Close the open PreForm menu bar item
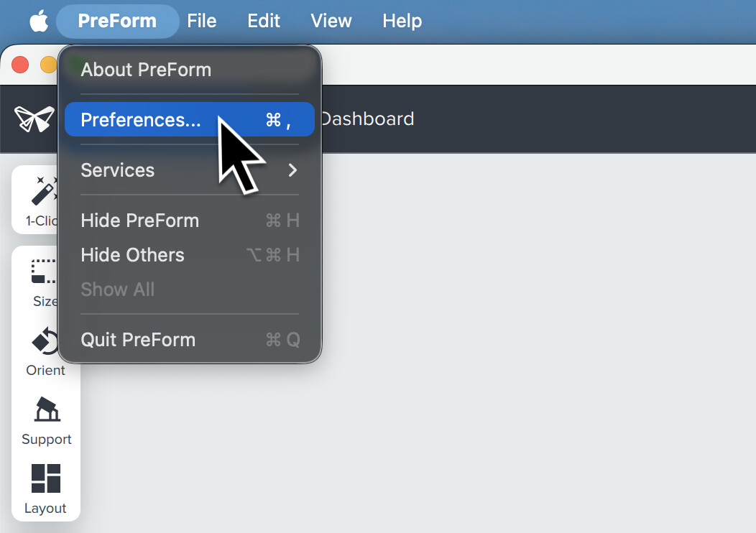 point(117,22)
